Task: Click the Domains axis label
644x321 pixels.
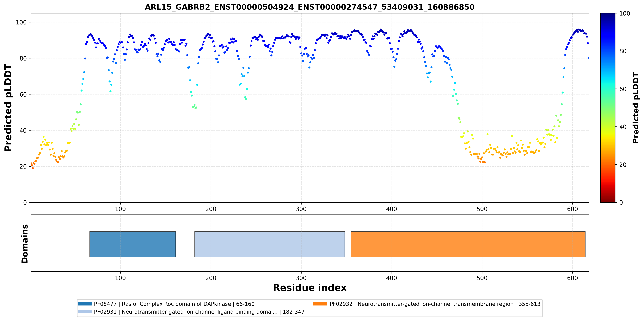Action: click(24, 244)
